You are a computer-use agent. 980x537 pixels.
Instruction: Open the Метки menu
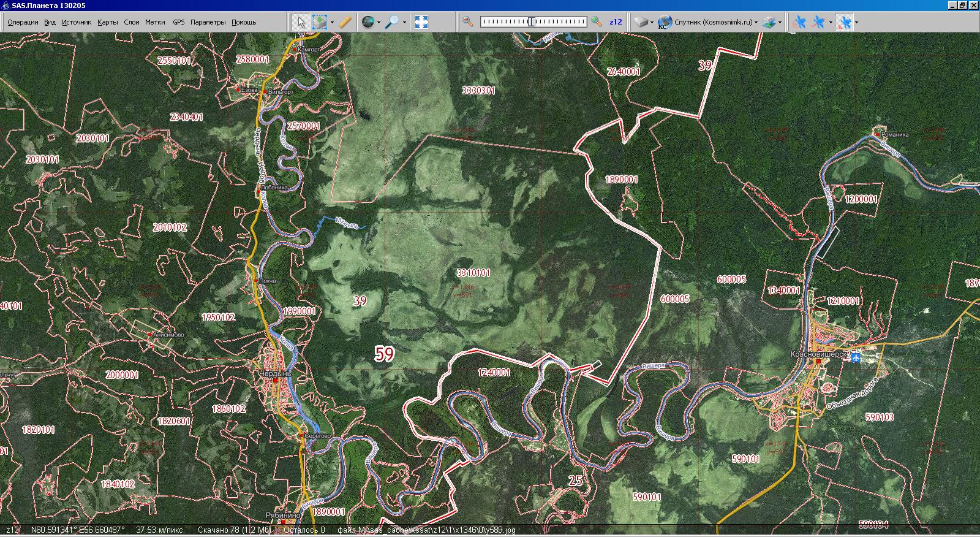155,22
